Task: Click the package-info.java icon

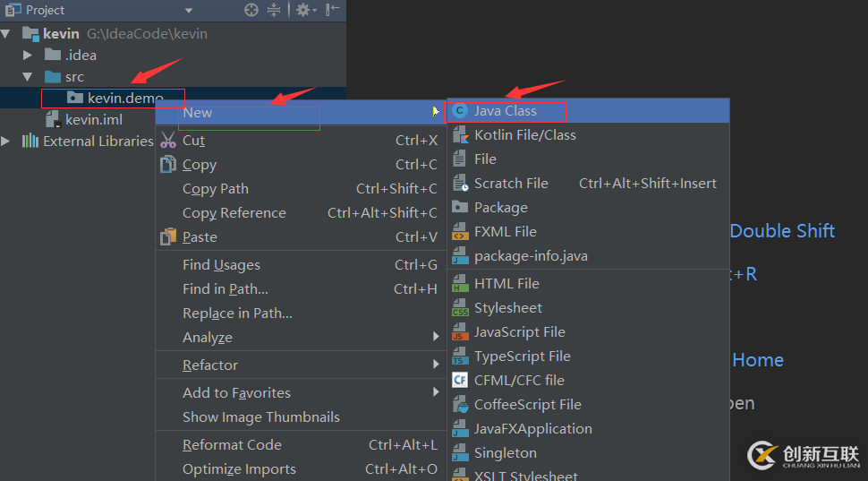Action: point(460,256)
